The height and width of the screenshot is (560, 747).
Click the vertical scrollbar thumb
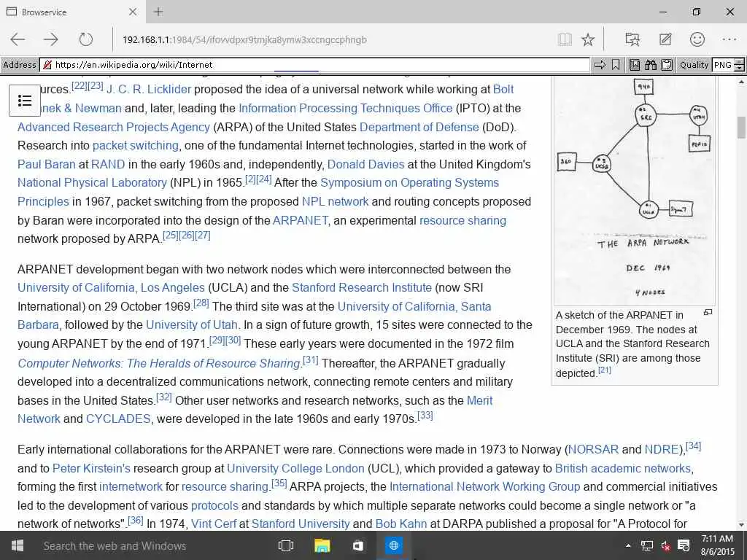pyautogui.click(x=741, y=127)
